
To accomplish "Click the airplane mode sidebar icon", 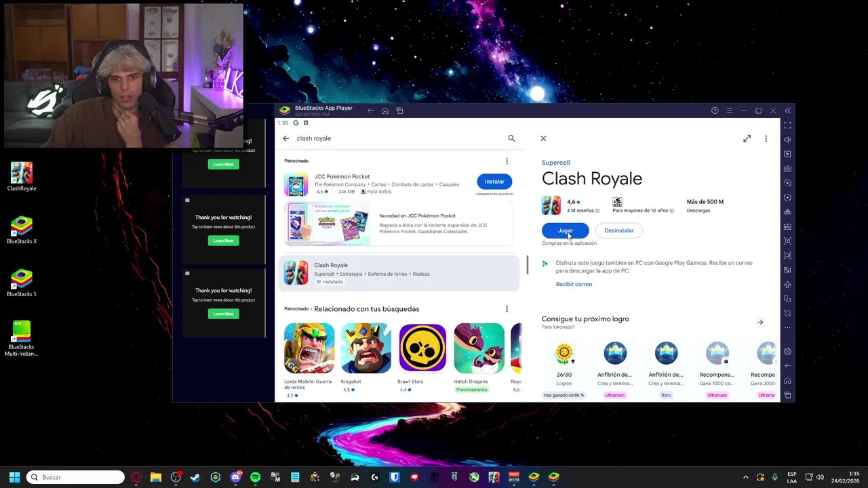I will [x=787, y=285].
